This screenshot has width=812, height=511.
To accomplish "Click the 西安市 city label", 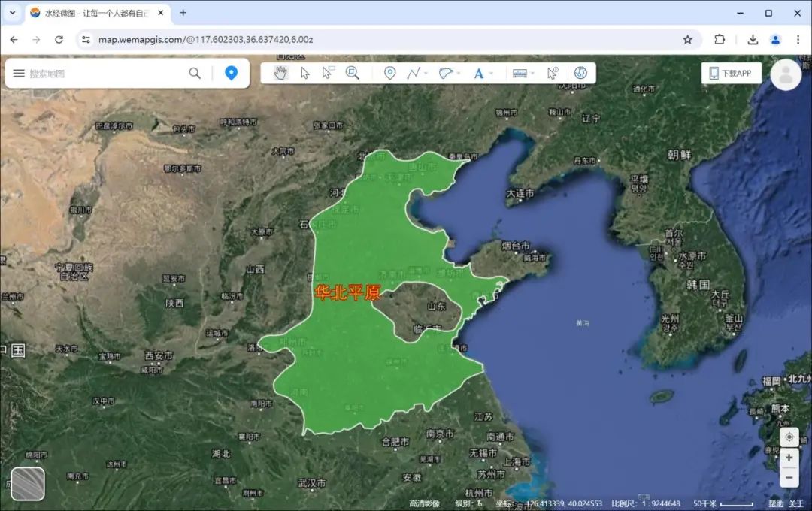I will click(x=159, y=355).
